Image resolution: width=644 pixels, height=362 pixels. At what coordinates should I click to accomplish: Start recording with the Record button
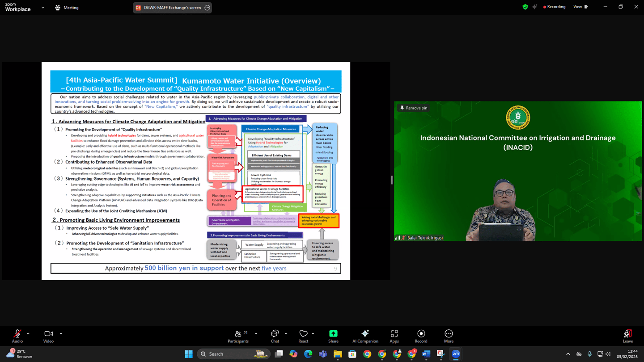click(421, 336)
